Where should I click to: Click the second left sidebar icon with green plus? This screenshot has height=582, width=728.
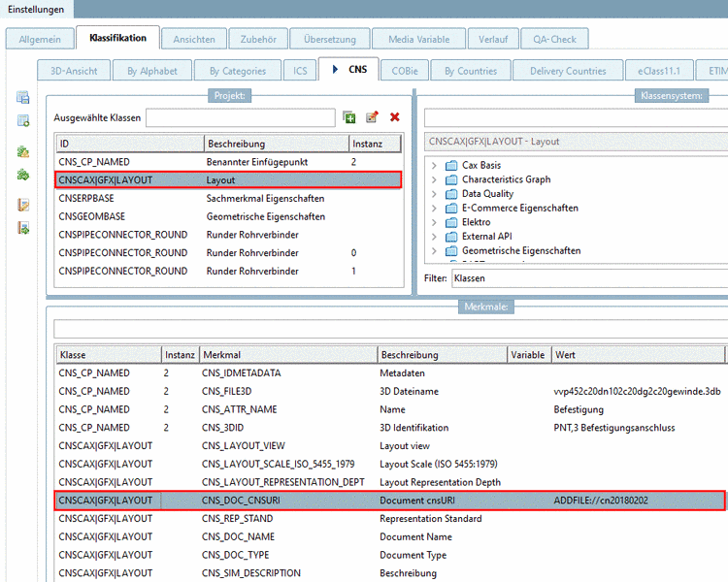pyautogui.click(x=22, y=120)
